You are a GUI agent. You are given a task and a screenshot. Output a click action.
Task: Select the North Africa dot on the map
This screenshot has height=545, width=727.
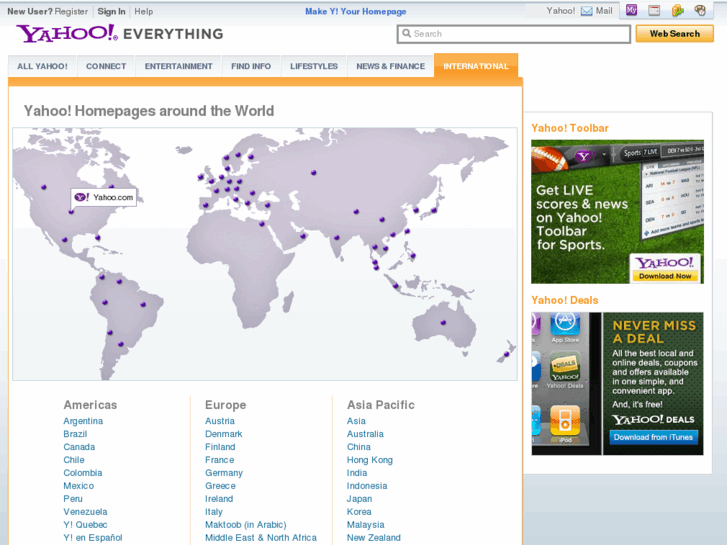click(x=262, y=224)
